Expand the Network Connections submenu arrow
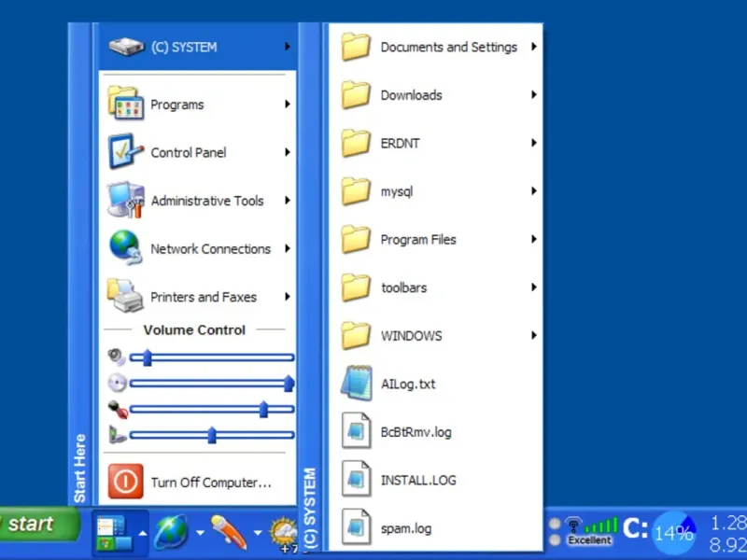 (x=288, y=248)
